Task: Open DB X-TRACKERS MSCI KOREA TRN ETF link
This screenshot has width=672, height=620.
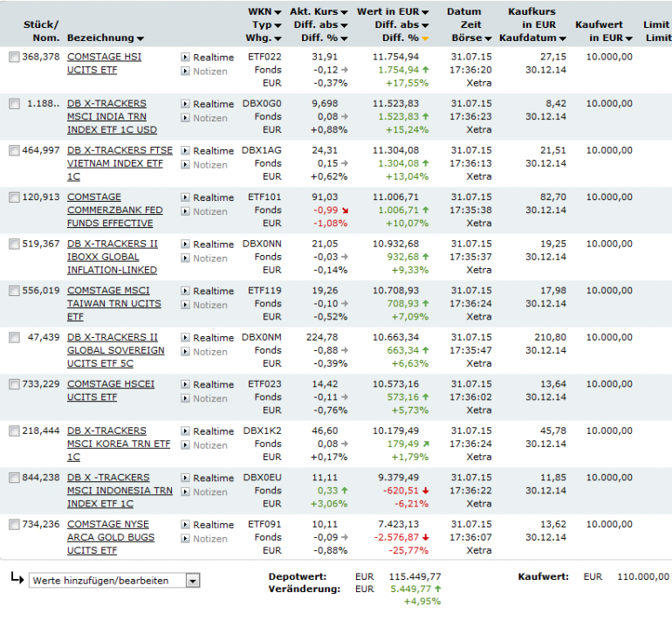Action: [x=119, y=444]
